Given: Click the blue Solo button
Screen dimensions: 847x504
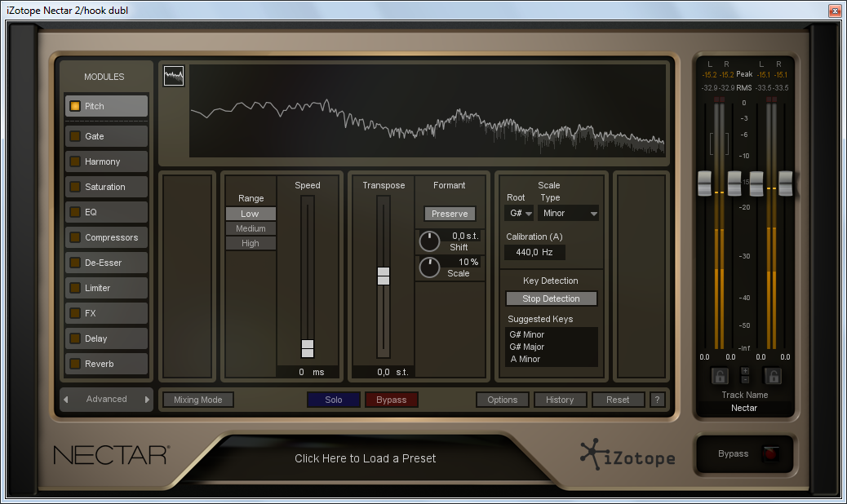Looking at the screenshot, I should 333,400.
